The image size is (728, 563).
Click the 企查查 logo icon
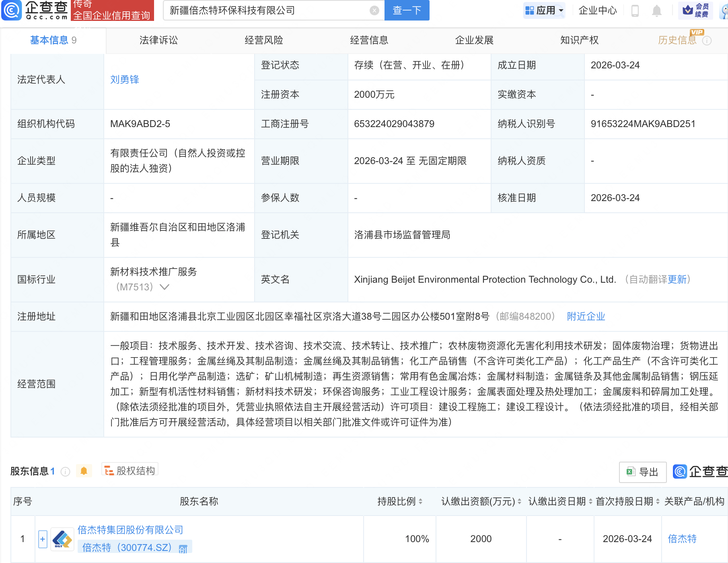click(12, 11)
